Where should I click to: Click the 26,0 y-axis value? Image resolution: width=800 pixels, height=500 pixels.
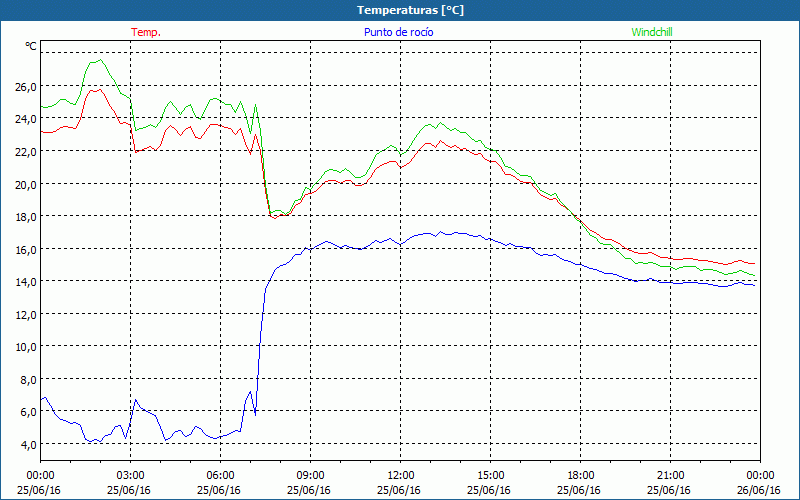click(x=25, y=87)
